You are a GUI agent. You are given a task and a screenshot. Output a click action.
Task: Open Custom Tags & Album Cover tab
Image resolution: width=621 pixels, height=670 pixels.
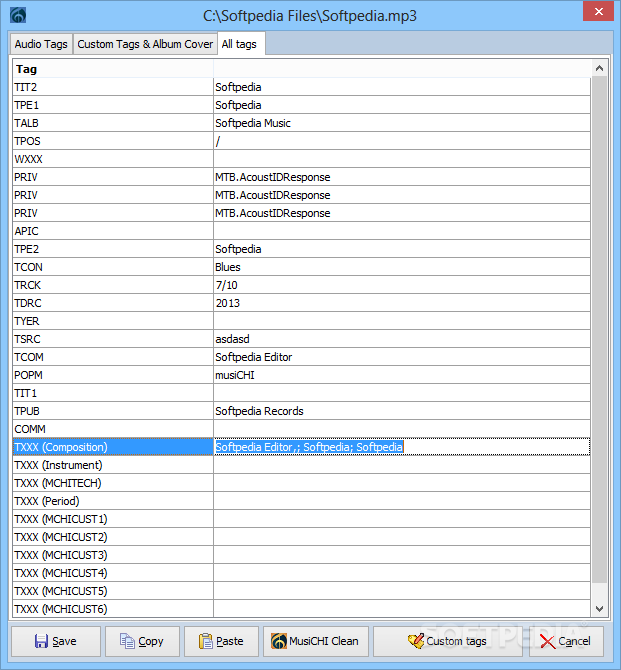point(145,44)
